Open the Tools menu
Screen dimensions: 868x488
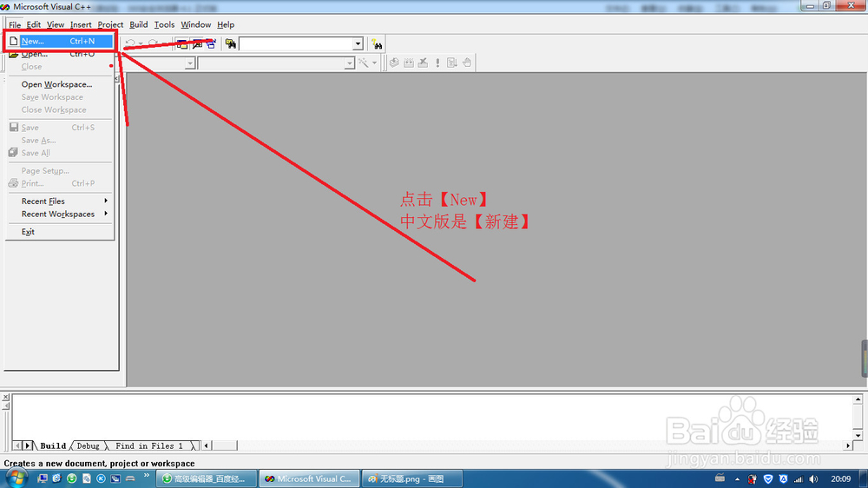(x=164, y=24)
